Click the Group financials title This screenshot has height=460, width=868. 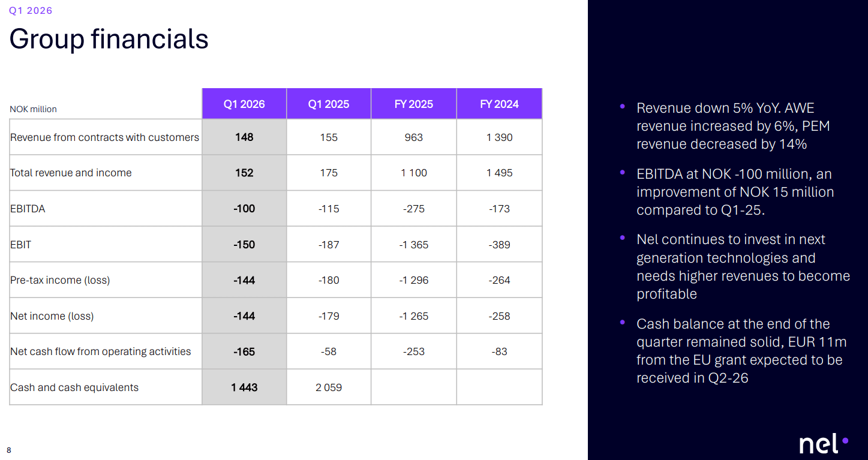click(x=109, y=39)
